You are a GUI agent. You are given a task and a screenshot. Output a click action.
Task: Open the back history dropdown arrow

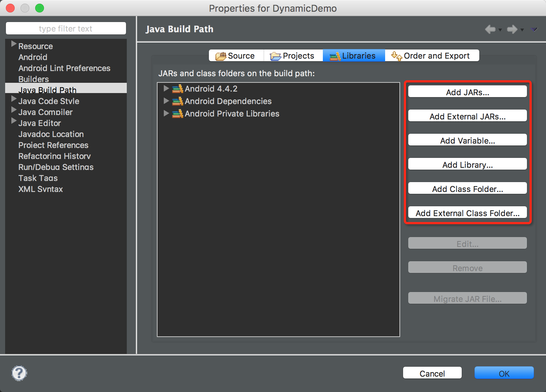(x=500, y=30)
